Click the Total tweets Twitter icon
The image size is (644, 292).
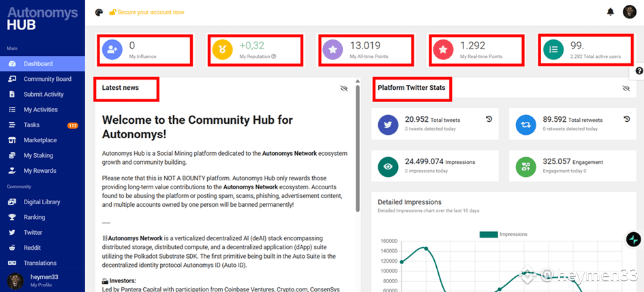point(388,124)
